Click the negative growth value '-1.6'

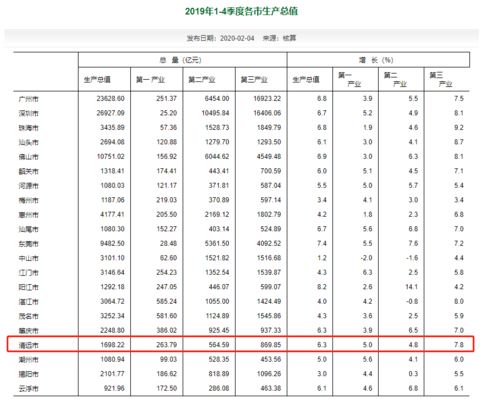click(x=412, y=258)
